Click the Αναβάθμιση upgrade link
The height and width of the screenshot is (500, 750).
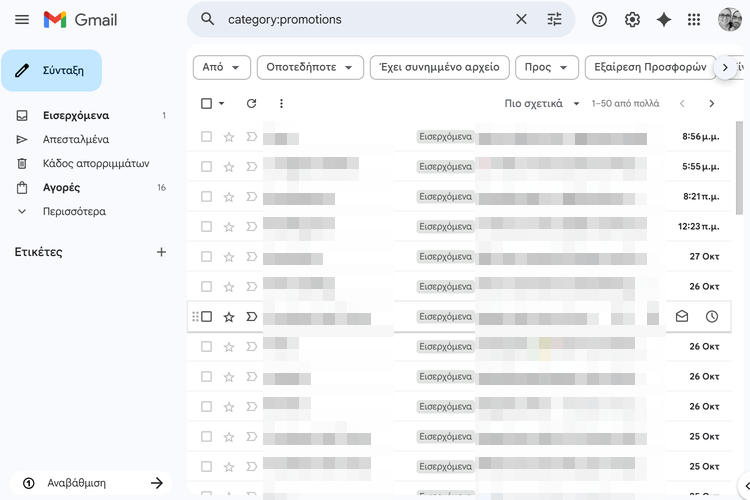click(90, 483)
